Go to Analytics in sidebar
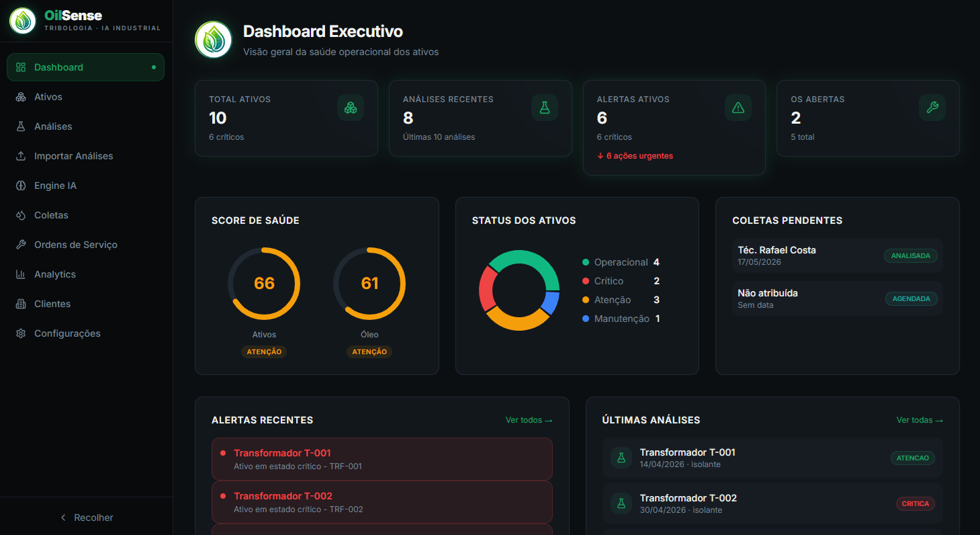 pos(85,274)
